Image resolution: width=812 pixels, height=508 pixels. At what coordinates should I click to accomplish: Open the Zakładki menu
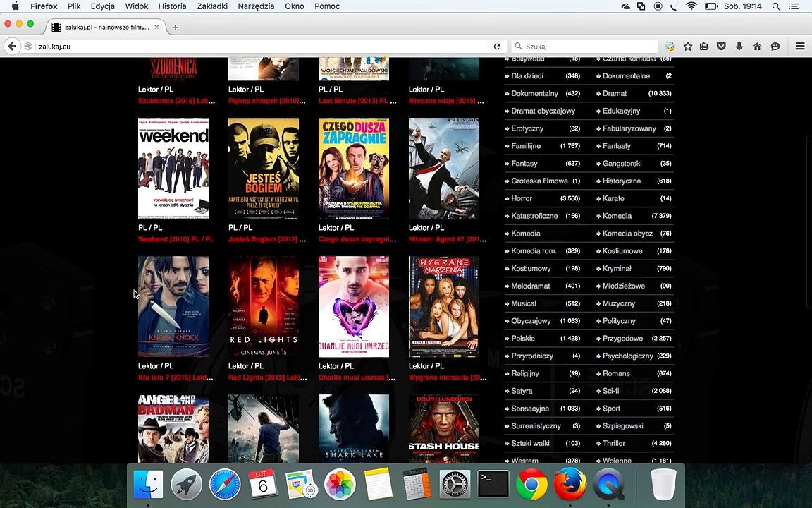pos(212,6)
